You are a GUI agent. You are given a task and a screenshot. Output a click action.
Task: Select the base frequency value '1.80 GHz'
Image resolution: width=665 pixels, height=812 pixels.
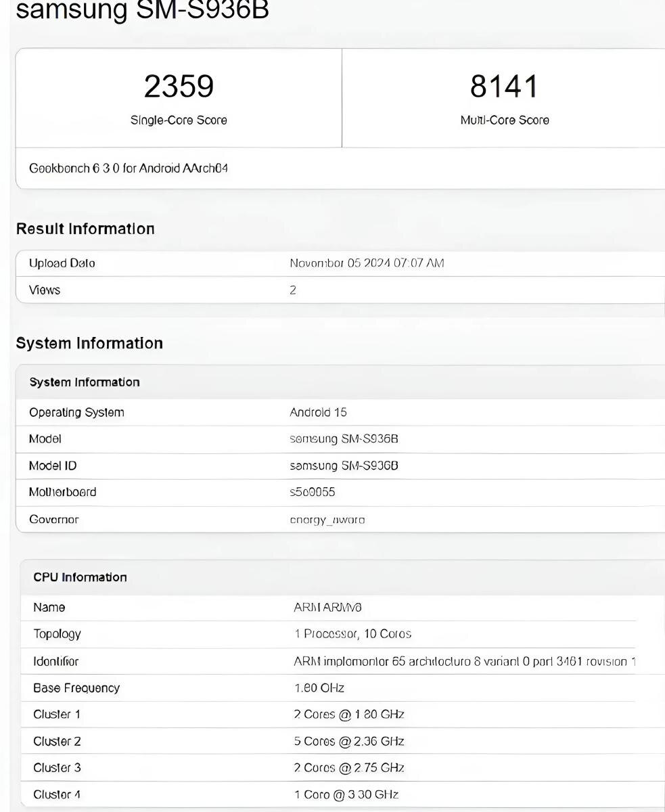click(319, 688)
